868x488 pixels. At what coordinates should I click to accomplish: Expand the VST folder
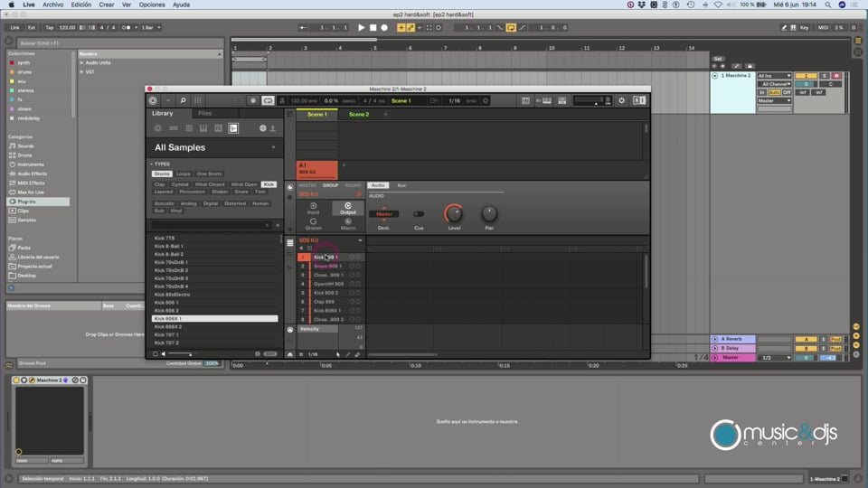coord(82,72)
